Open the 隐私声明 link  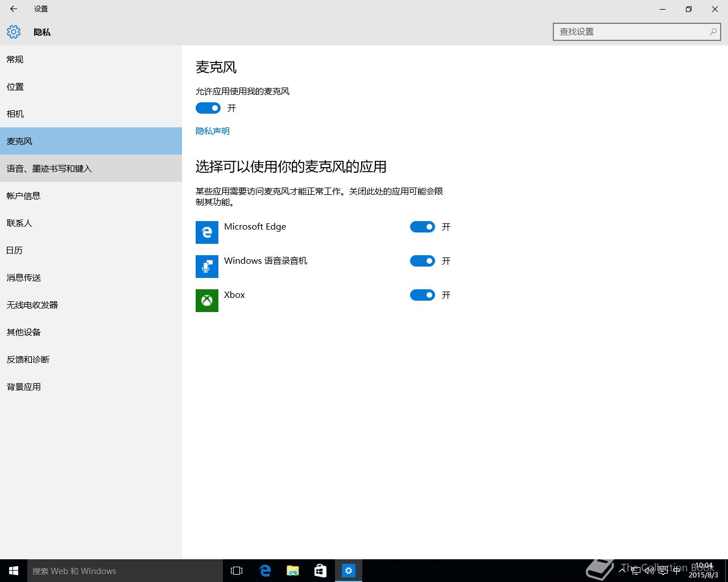[213, 131]
